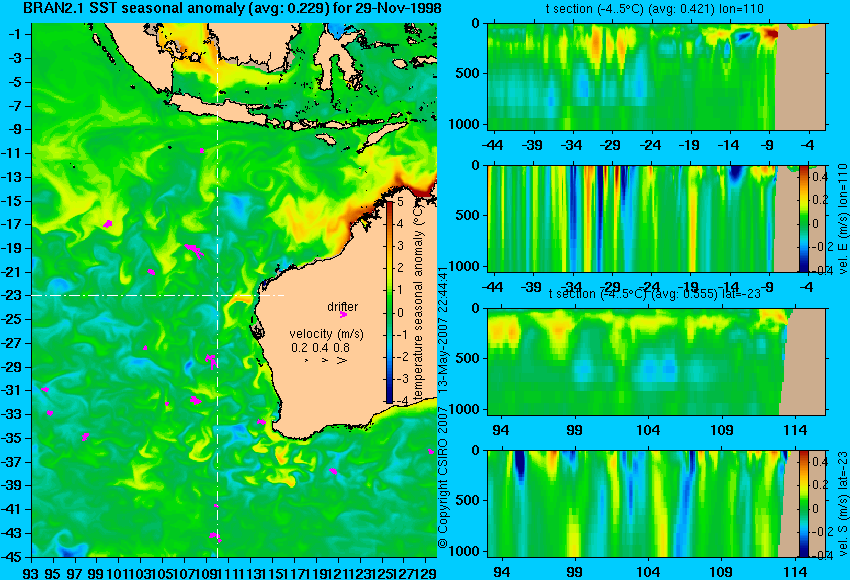
Task: Click the magenta drifter legend marker
Action: tap(343, 314)
